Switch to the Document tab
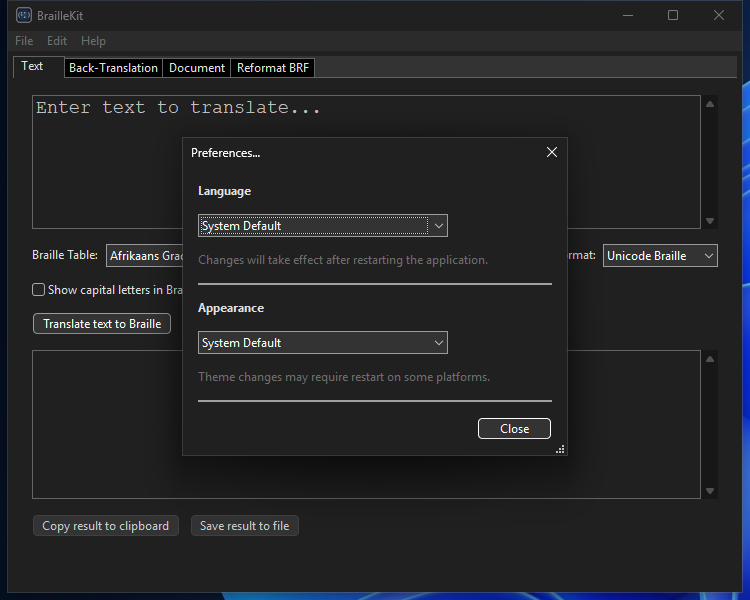This screenshot has height=600, width=750. coord(197,68)
